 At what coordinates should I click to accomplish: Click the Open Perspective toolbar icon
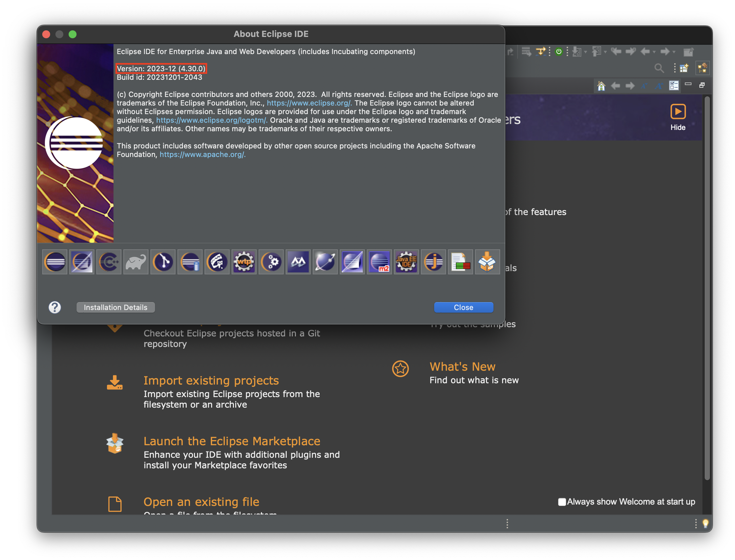point(684,68)
